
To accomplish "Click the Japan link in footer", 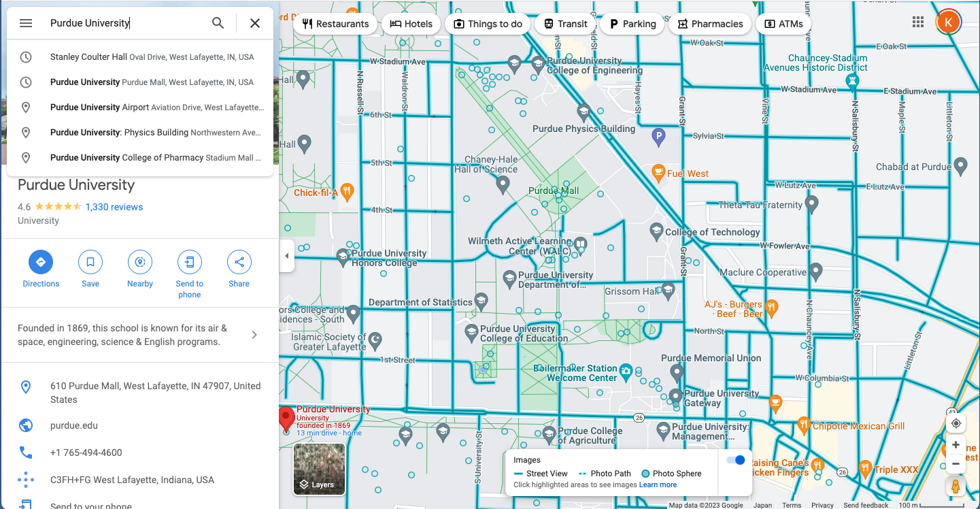I will 762,505.
